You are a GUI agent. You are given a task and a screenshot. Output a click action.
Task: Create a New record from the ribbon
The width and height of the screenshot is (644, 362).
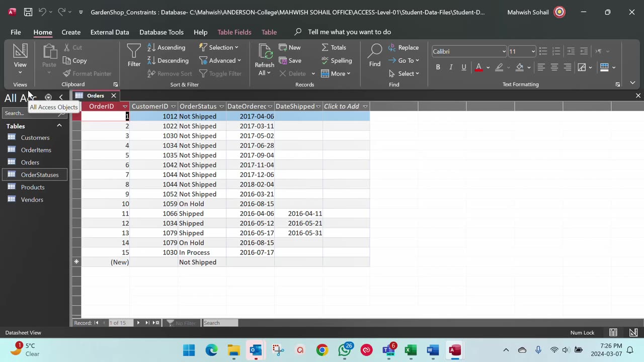[290, 47]
